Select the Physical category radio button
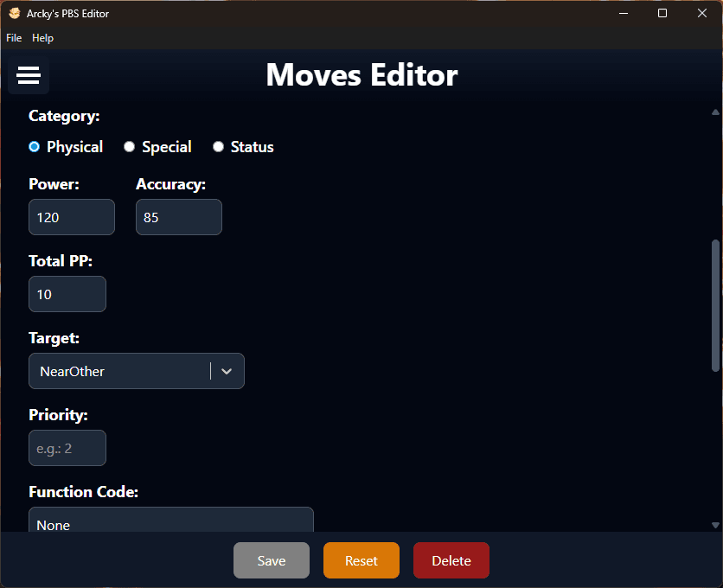 click(x=35, y=147)
